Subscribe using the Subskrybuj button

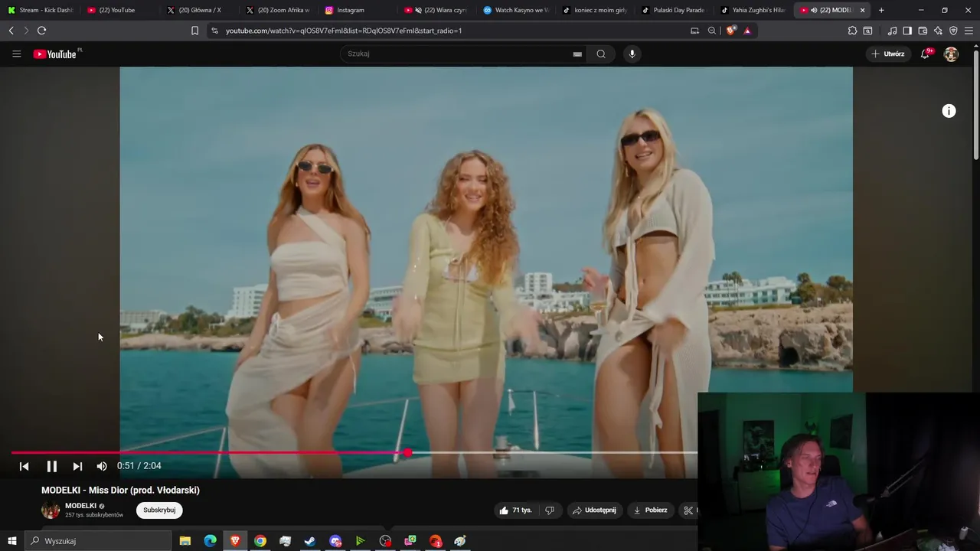point(159,510)
